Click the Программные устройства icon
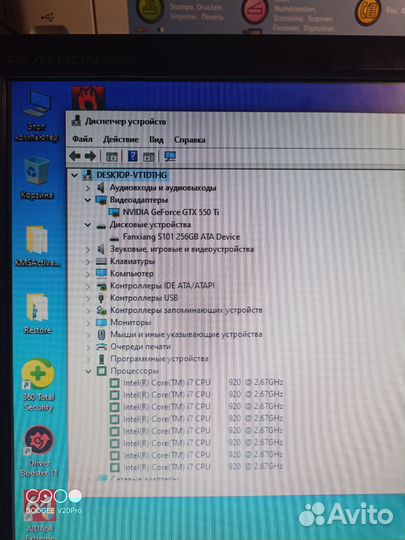 [101, 359]
